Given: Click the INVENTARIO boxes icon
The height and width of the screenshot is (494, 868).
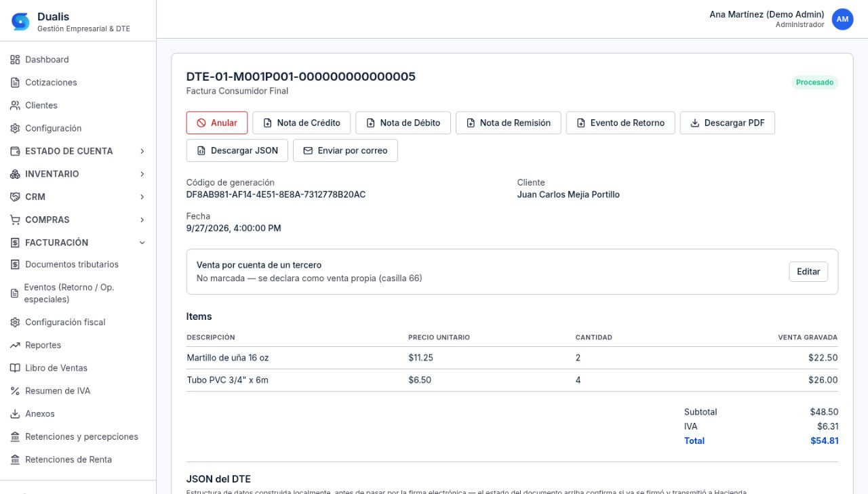Looking at the screenshot, I should click(15, 174).
